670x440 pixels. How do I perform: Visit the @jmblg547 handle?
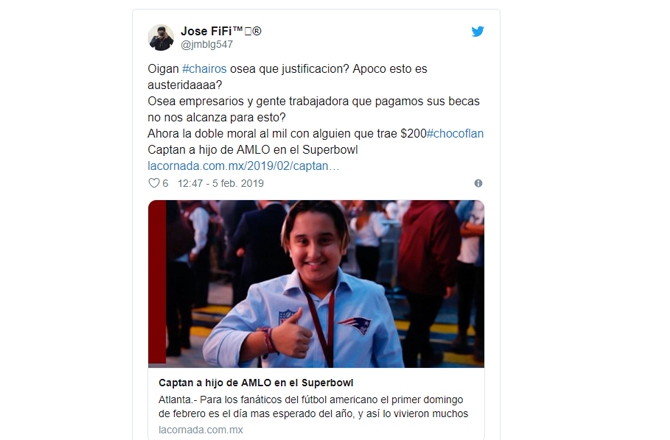pyautogui.click(x=207, y=44)
